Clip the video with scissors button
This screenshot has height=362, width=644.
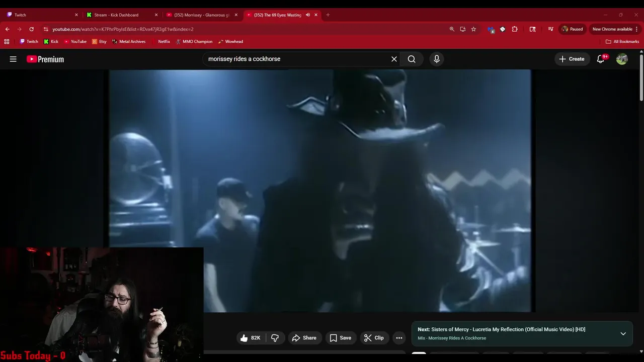(374, 338)
